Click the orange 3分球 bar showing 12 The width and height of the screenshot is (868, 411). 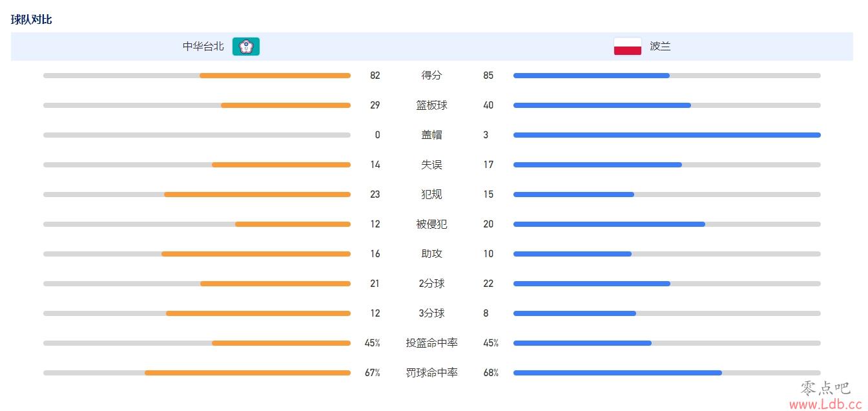pyautogui.click(x=258, y=313)
